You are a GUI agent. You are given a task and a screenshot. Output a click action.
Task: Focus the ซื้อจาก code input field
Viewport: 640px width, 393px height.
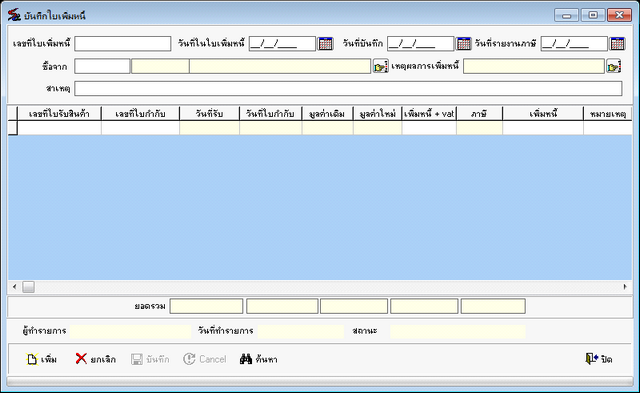(102, 66)
